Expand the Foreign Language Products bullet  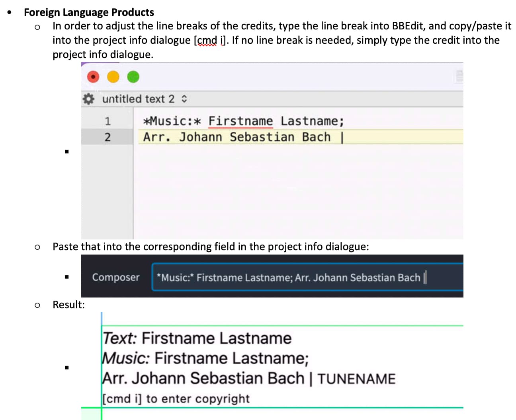(9, 12)
